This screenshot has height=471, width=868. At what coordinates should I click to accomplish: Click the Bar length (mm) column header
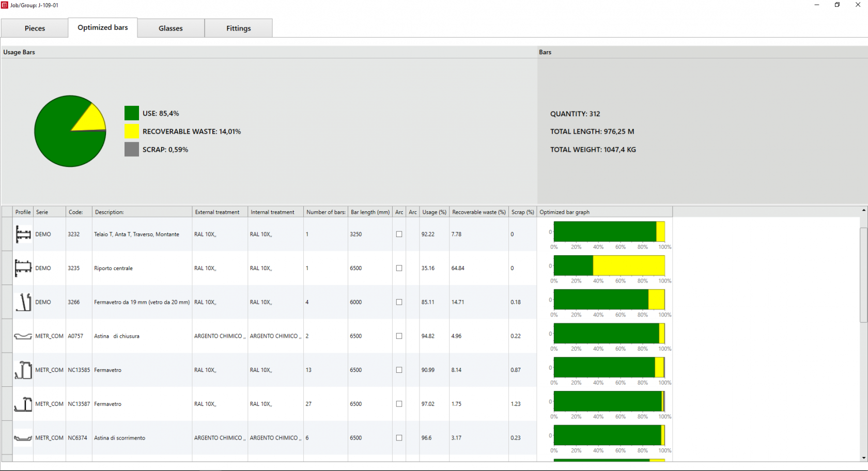coord(369,212)
